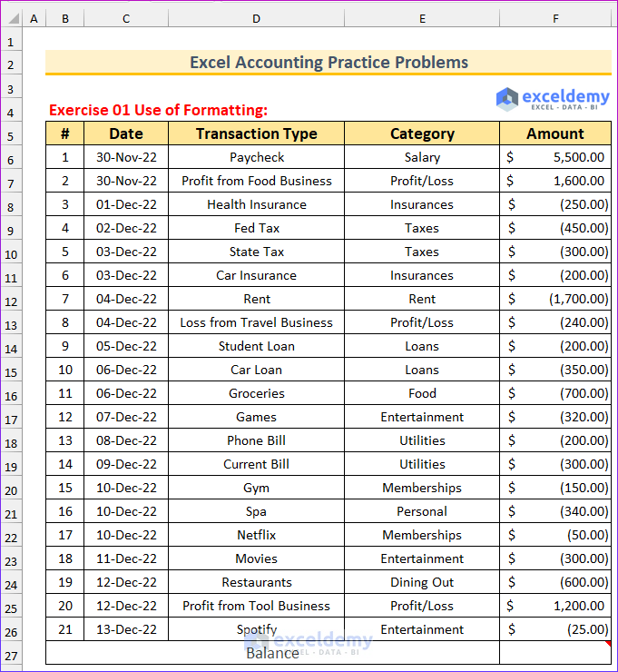Click the Balance label cell

(272, 653)
